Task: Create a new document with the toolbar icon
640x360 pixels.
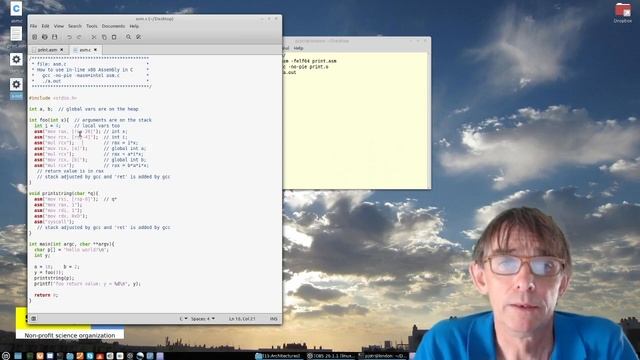Action: click(x=34, y=37)
